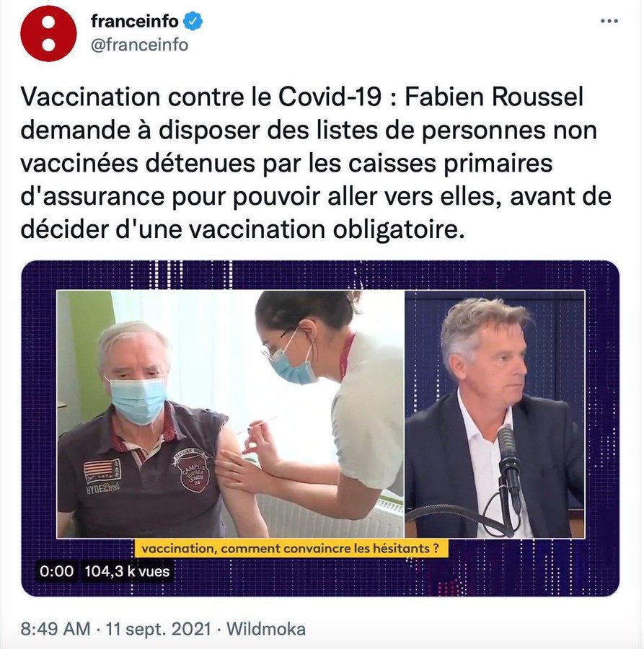Open the Wildmoka source link
This screenshot has width=644, height=649.
266,629
